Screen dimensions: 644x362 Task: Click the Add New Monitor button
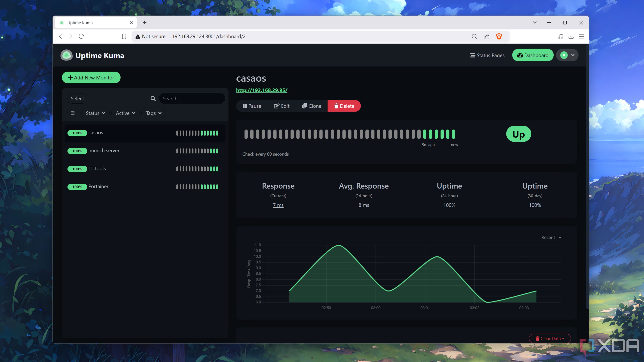[91, 77]
